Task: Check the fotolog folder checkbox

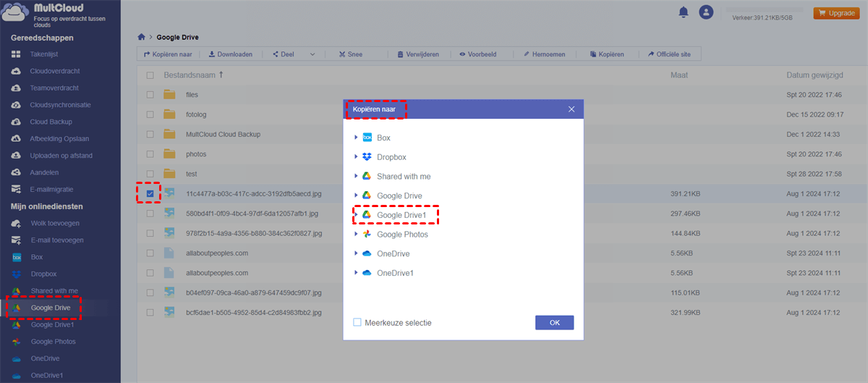Action: tap(150, 114)
